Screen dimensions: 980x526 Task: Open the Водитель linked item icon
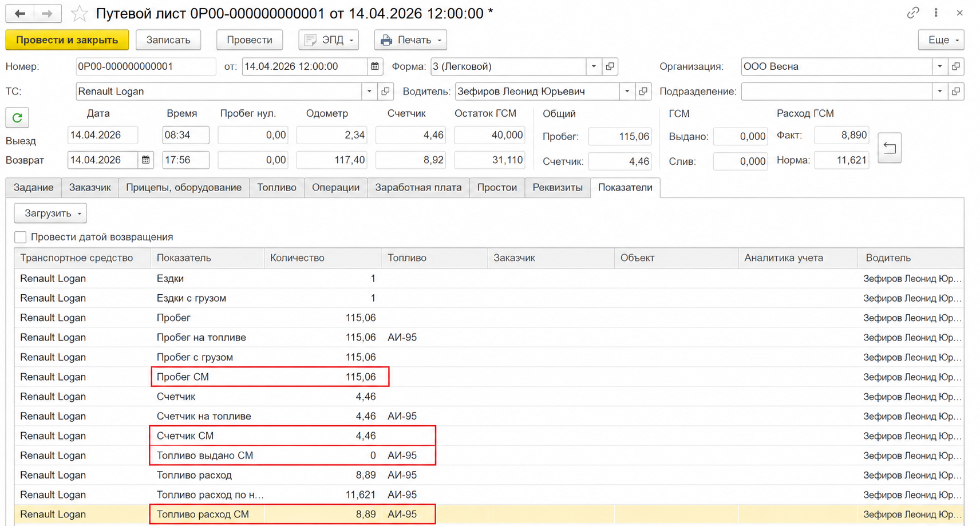(643, 92)
